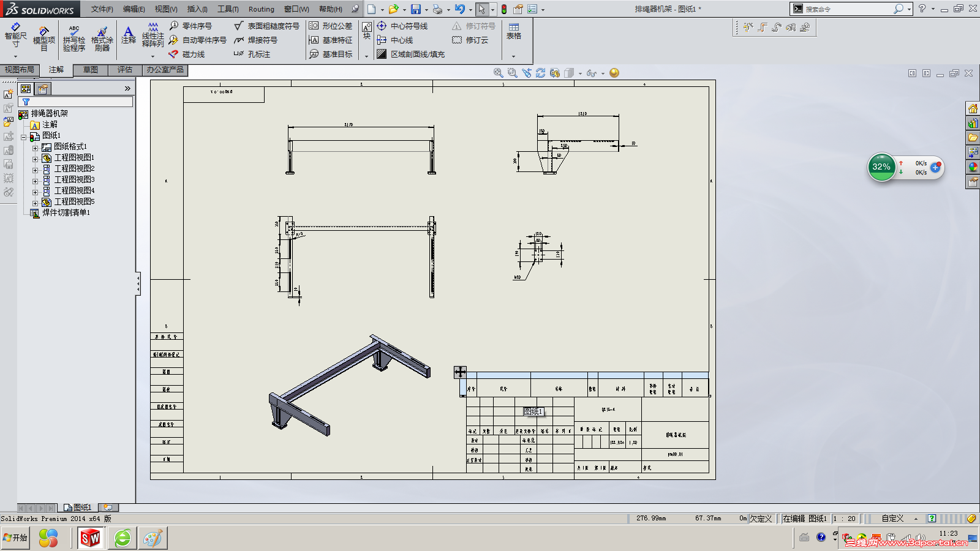The height and width of the screenshot is (551, 980).
Task: Open the Model Items (模型项目) tool
Action: [44, 39]
